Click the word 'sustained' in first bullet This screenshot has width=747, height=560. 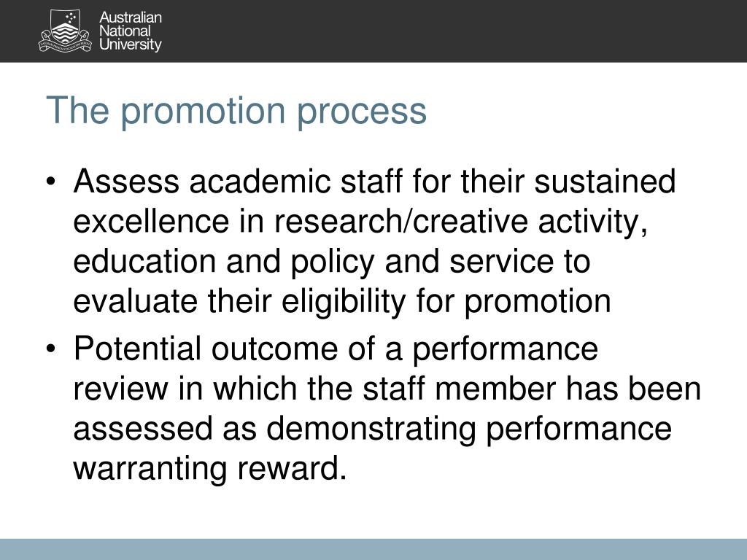point(605,182)
